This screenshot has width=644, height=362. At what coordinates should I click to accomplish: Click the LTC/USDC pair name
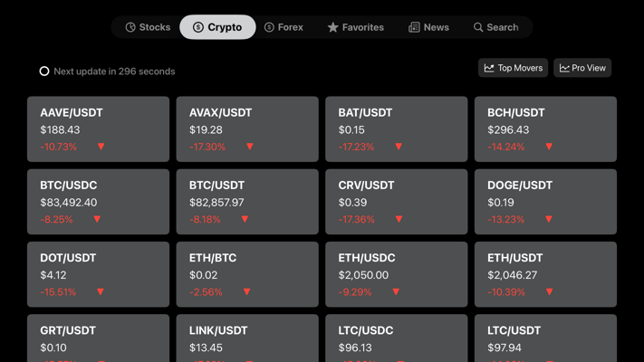[x=366, y=330]
